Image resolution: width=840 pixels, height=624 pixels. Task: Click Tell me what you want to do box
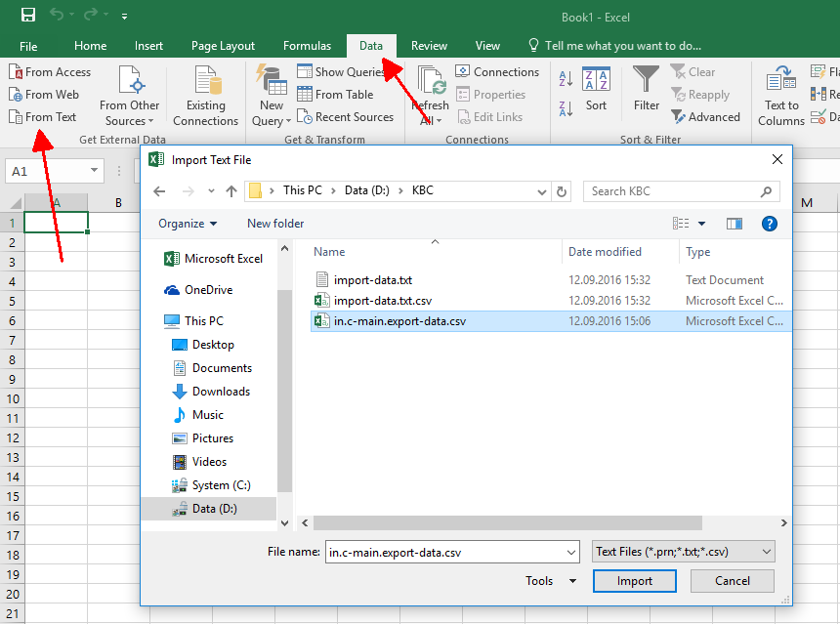[x=615, y=46]
